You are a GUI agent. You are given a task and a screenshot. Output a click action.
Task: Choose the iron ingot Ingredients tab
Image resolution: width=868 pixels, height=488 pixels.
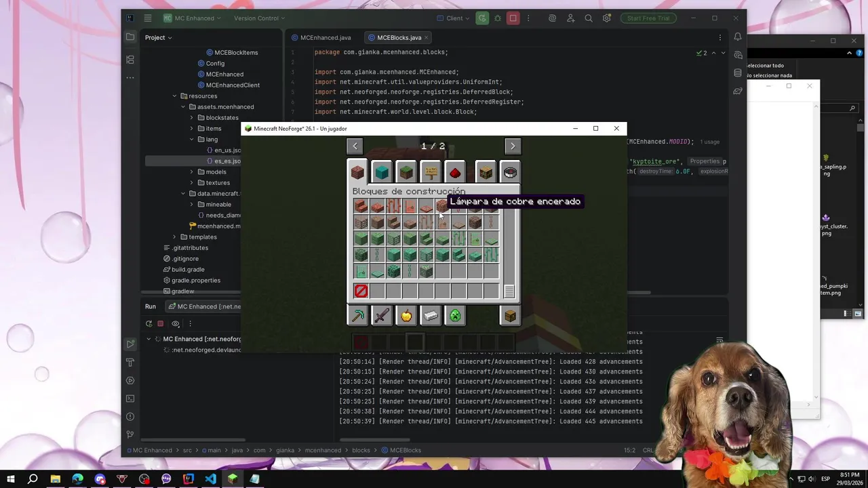click(431, 316)
